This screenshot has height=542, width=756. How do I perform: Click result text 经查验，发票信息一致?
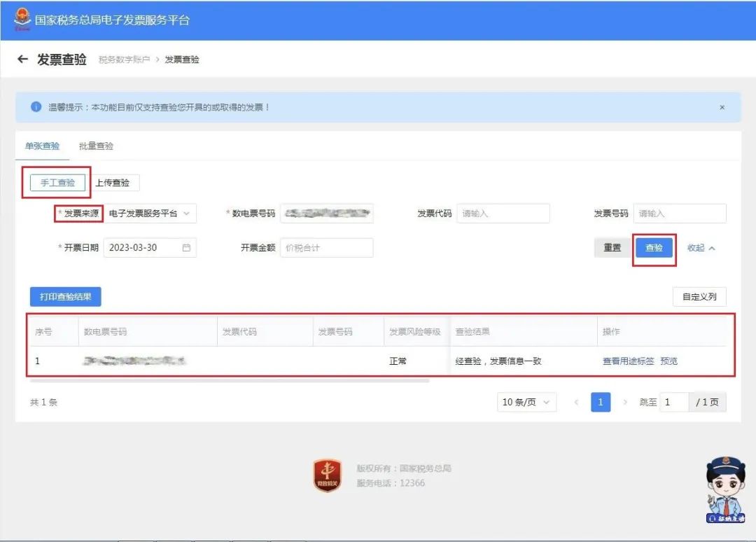(x=498, y=361)
